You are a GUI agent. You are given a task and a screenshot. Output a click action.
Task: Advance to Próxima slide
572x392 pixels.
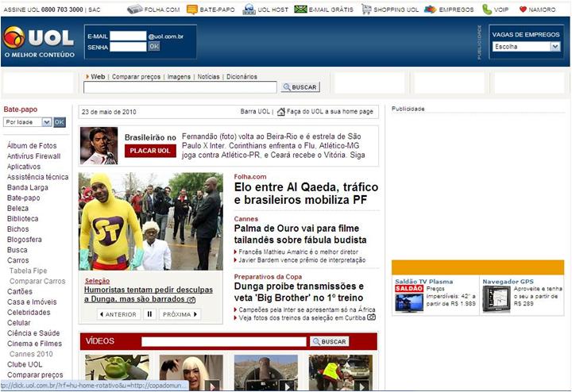click(180, 314)
